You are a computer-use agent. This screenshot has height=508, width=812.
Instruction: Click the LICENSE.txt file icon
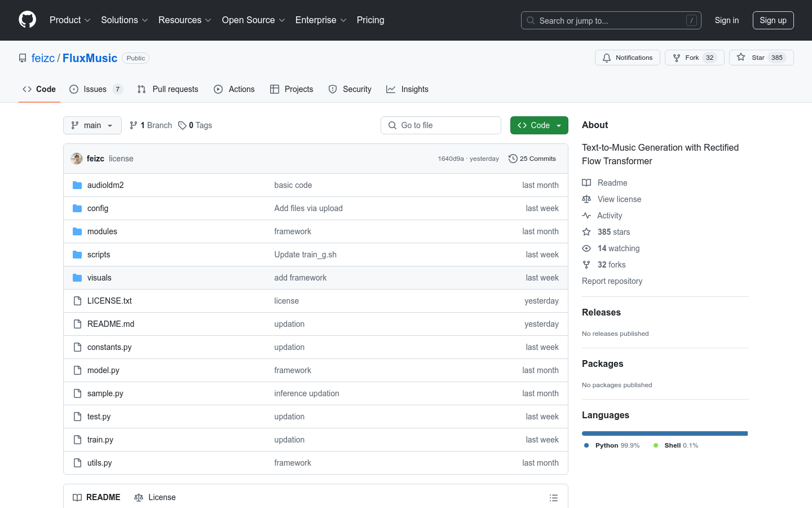click(x=77, y=301)
